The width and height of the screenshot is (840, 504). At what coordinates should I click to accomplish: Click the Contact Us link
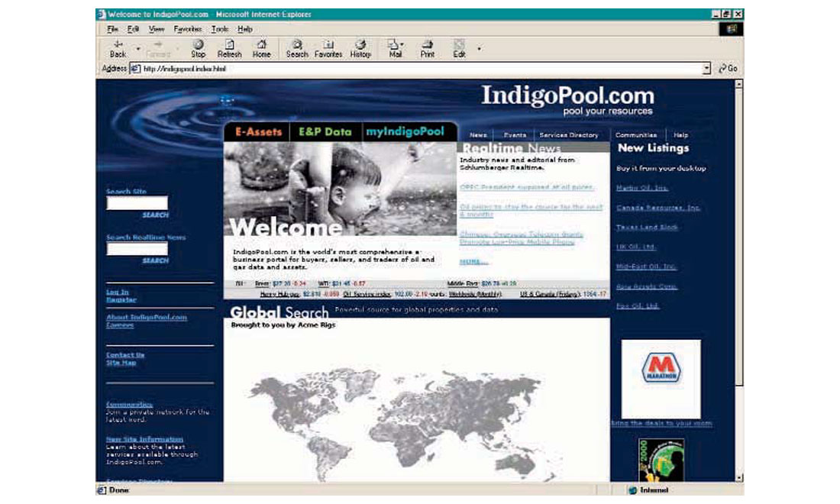click(125, 354)
